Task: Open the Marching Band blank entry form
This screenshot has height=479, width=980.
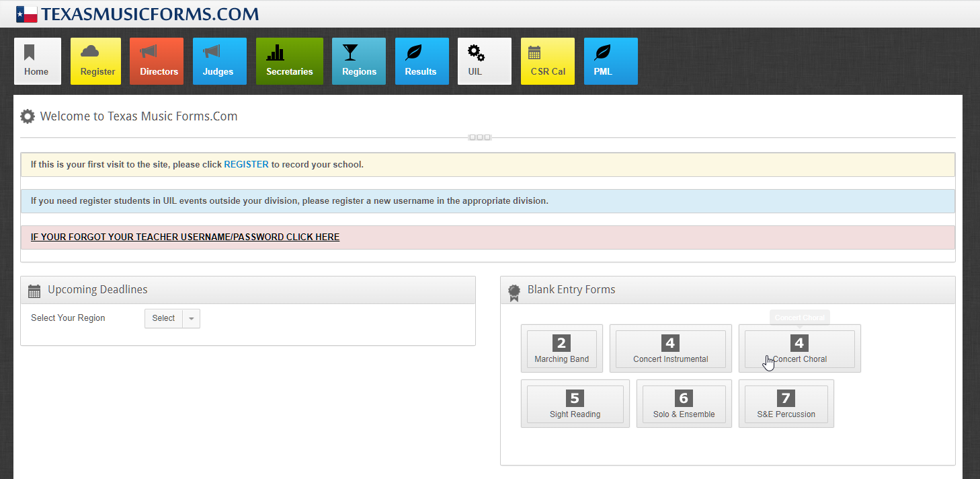Action: [x=561, y=349]
